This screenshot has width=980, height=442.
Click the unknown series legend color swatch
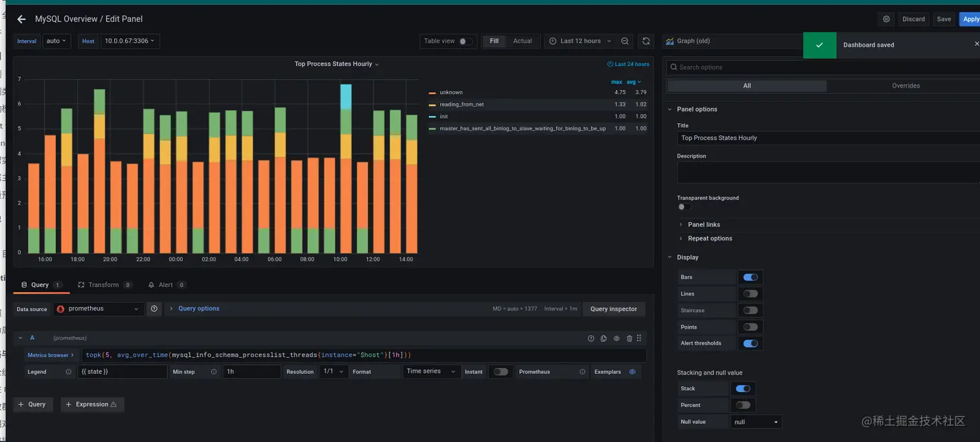(432, 93)
